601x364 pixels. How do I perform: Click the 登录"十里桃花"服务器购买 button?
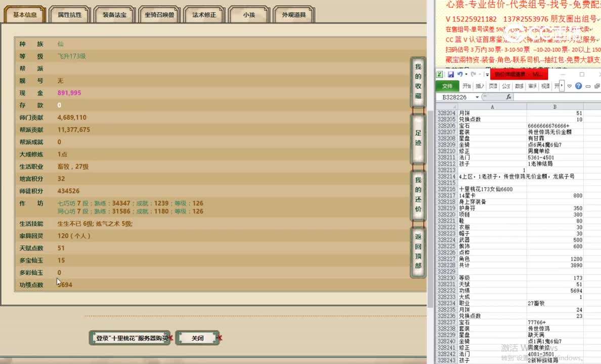[x=130, y=338]
